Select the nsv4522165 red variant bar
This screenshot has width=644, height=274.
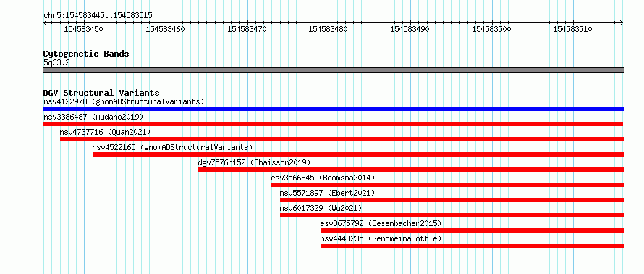tap(358, 154)
